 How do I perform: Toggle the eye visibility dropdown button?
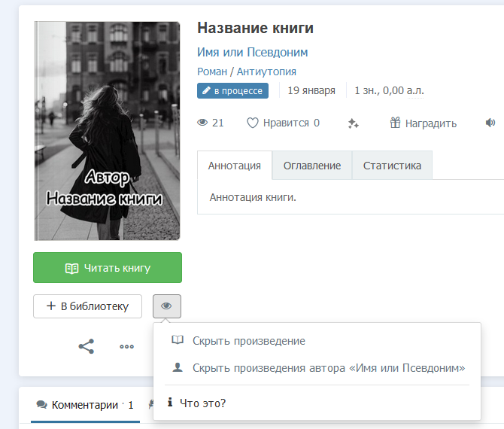166,306
